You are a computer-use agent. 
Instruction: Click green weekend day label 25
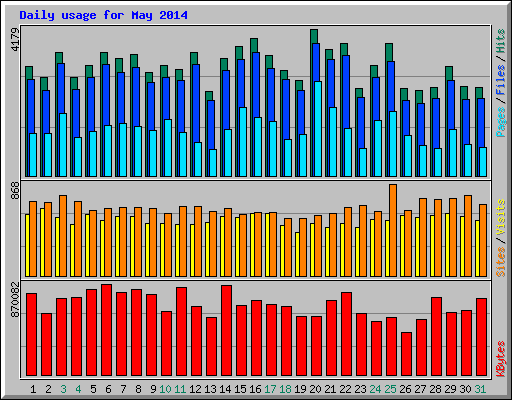pyautogui.click(x=390, y=389)
